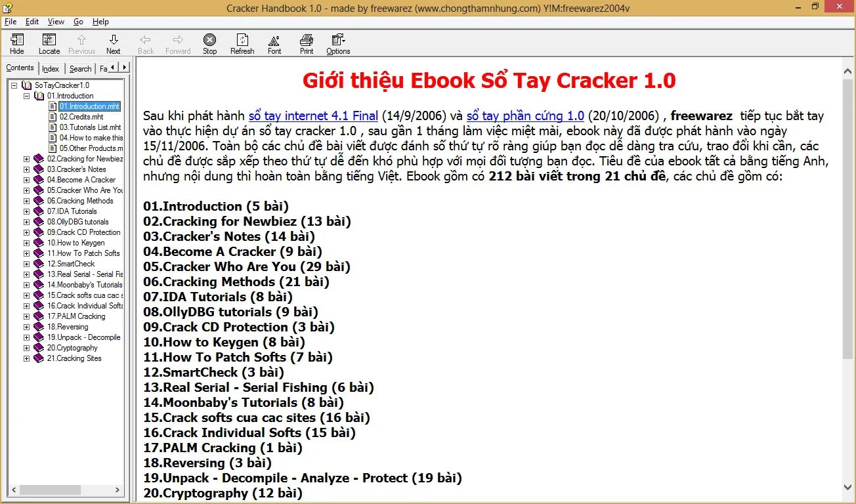This screenshot has height=504, width=856.
Task: Open the View menu
Action: [56, 22]
